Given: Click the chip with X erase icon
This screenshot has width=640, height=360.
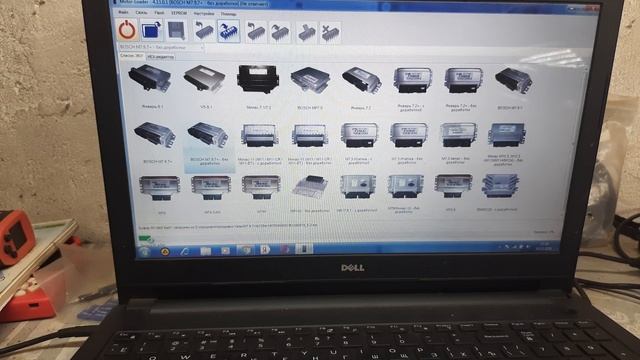Looking at the screenshot, I should tap(330, 33).
